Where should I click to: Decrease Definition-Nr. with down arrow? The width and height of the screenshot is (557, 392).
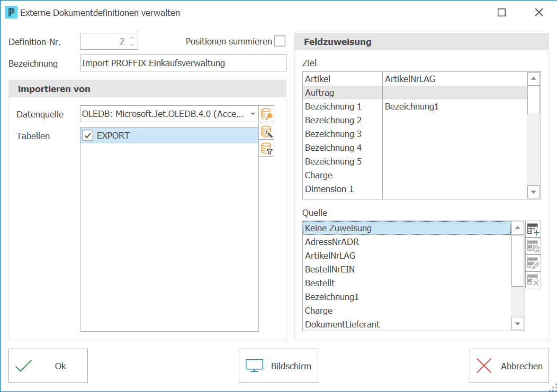[132, 45]
